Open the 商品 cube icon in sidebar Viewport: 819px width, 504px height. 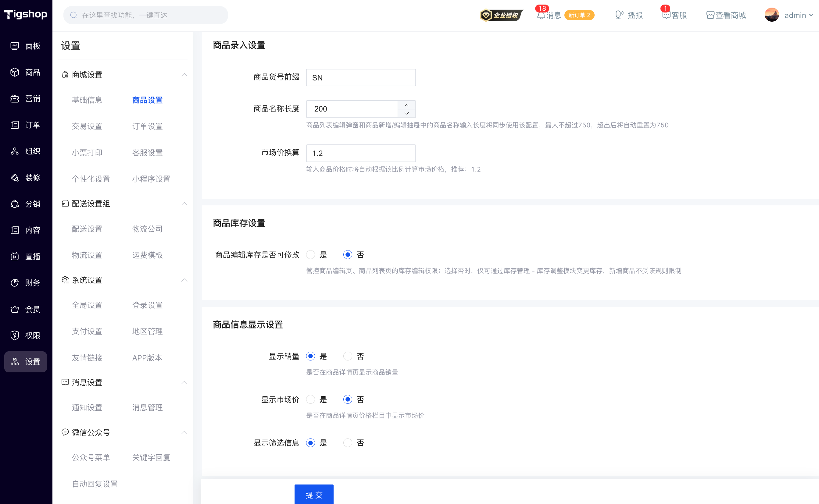click(x=15, y=72)
